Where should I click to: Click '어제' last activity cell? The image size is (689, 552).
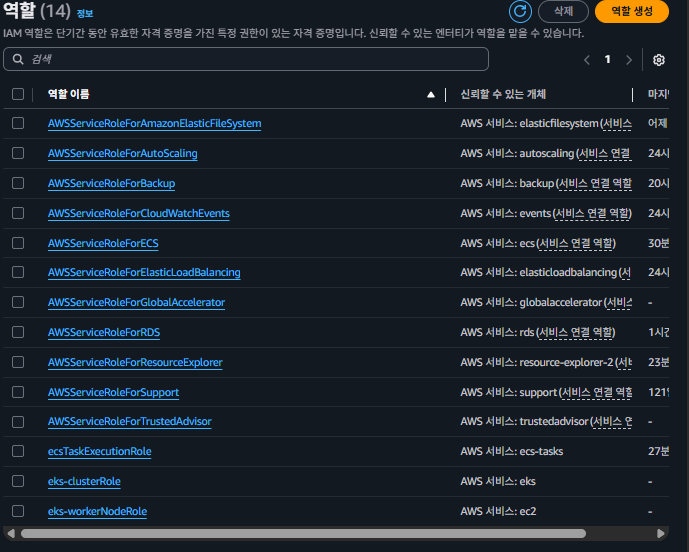[657, 123]
